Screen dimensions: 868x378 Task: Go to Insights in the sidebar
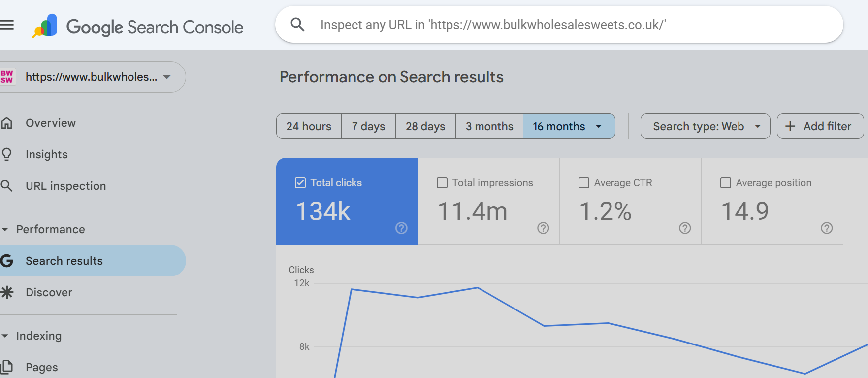coord(46,154)
